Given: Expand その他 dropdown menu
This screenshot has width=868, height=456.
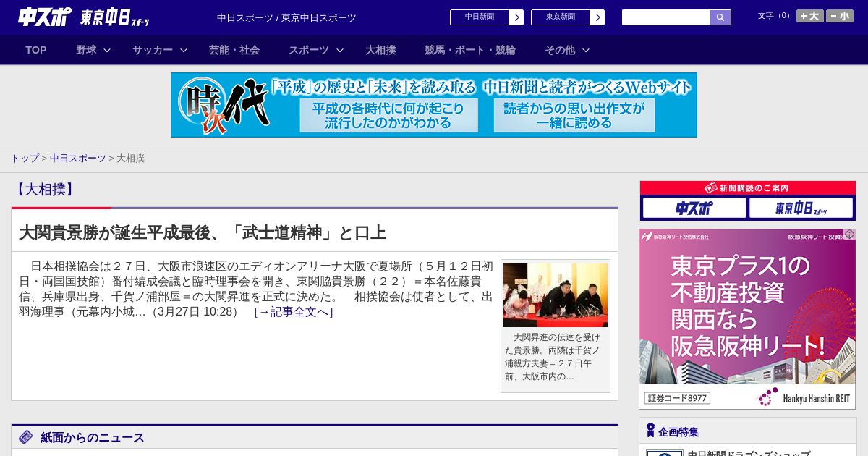Looking at the screenshot, I should pyautogui.click(x=567, y=50).
